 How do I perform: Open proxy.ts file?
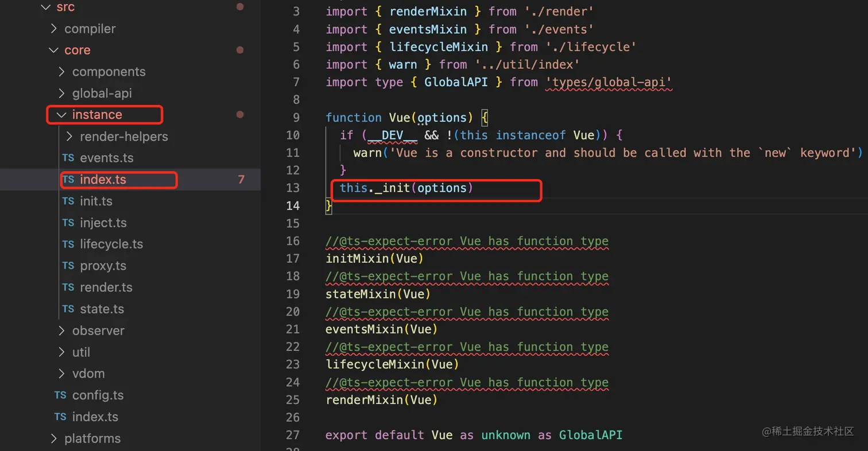(x=103, y=266)
